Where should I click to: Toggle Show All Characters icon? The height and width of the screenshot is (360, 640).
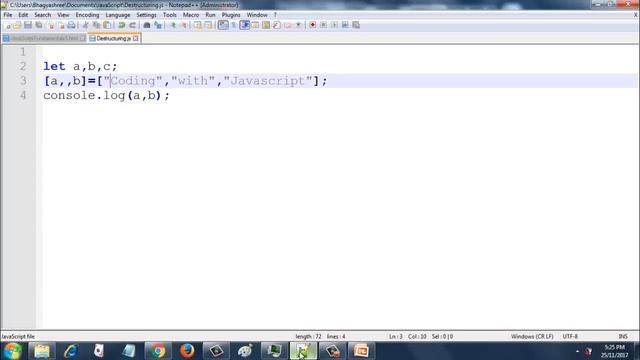click(x=233, y=25)
